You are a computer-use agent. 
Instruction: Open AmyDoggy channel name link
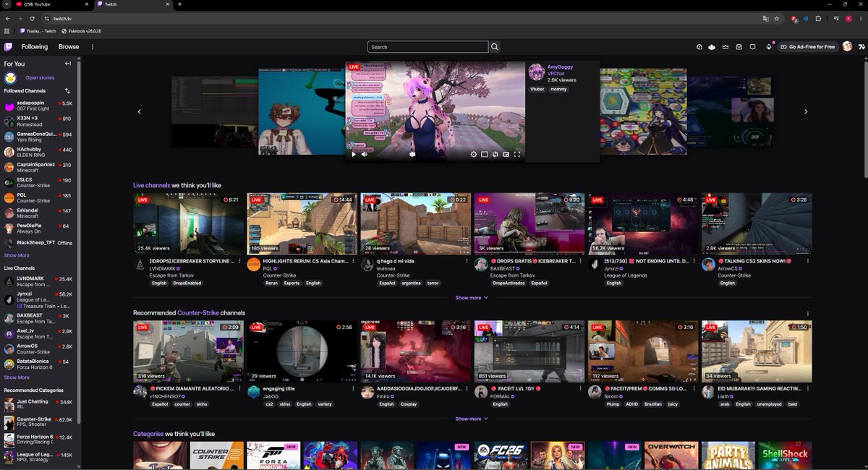tap(560, 67)
